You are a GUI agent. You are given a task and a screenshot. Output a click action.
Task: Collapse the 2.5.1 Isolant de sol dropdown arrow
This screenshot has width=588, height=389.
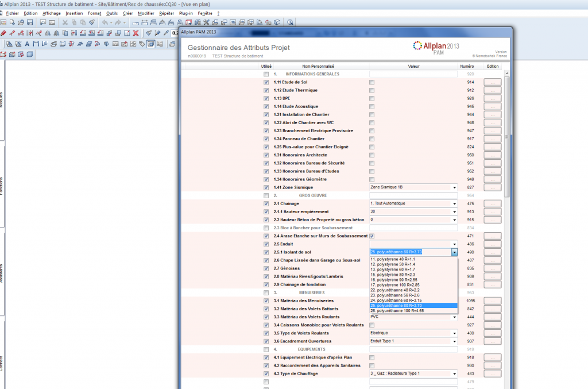tap(454, 252)
